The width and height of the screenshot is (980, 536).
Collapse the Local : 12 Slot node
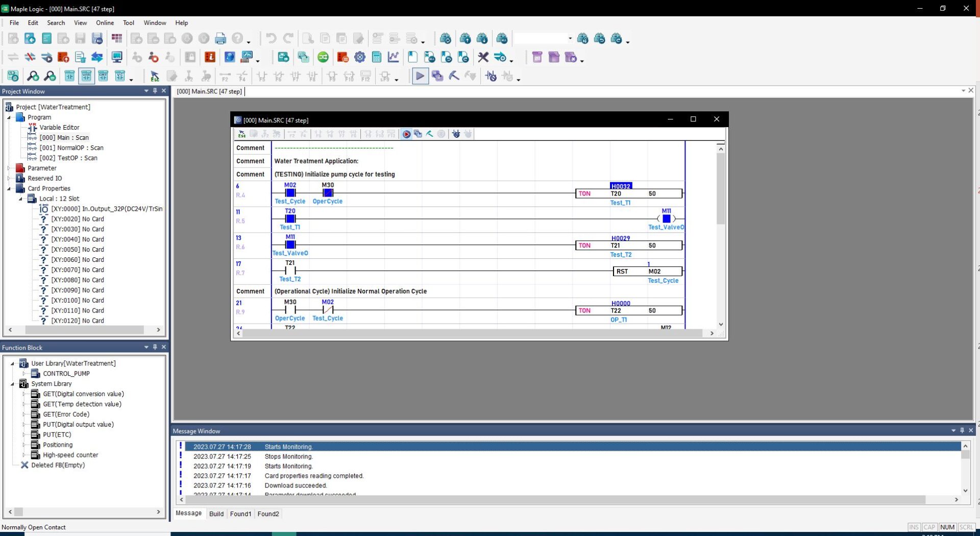(20, 199)
